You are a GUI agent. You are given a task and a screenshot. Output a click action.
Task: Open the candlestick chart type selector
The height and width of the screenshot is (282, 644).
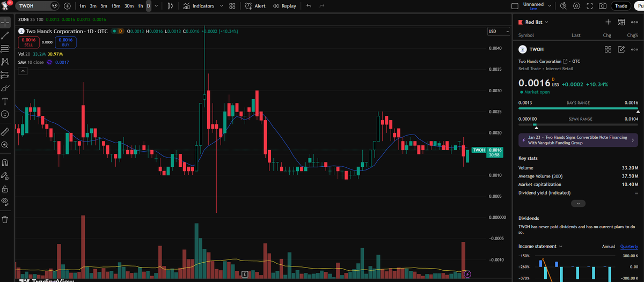point(170,6)
